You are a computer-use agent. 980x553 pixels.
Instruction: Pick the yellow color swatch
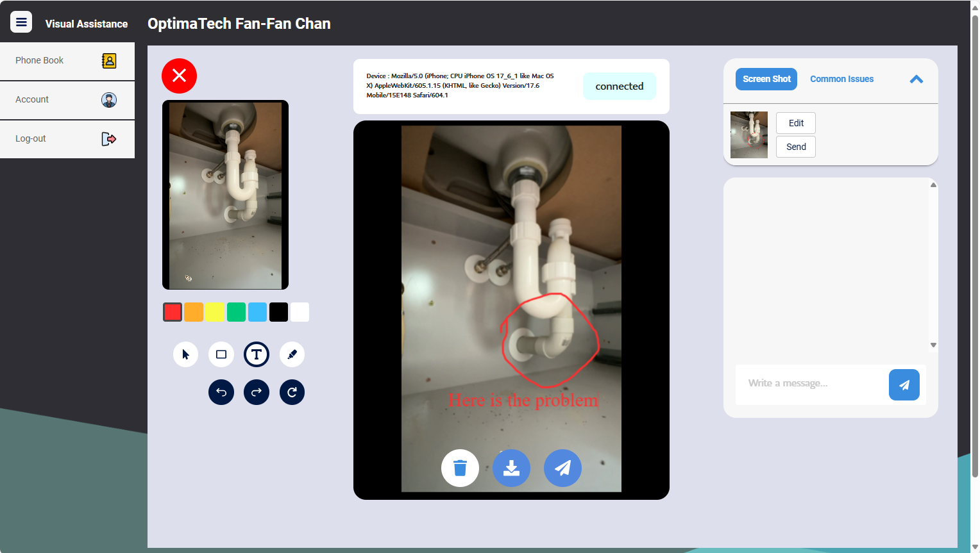[x=215, y=312]
